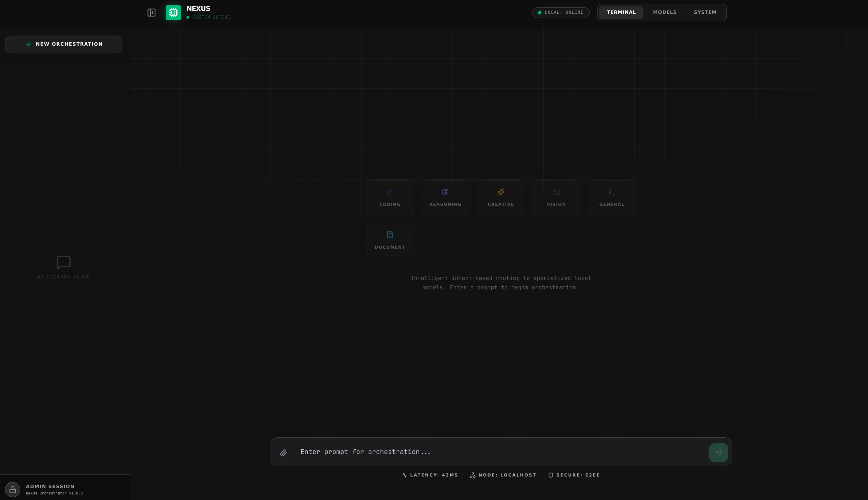Pick the Document category card
The image size is (868, 500).
coord(390,241)
